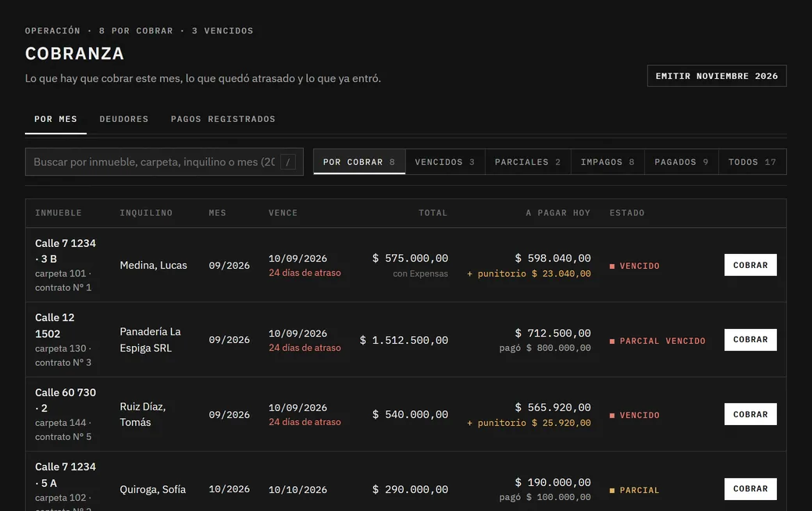Click due date 10/10/2026
Viewport: 812px width, 511px height.
click(297, 490)
